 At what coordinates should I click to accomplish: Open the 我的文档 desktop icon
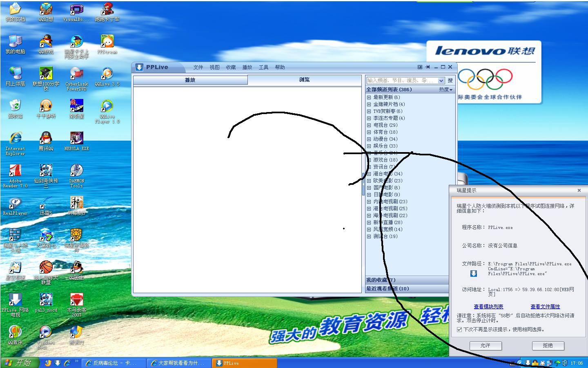[x=15, y=12]
